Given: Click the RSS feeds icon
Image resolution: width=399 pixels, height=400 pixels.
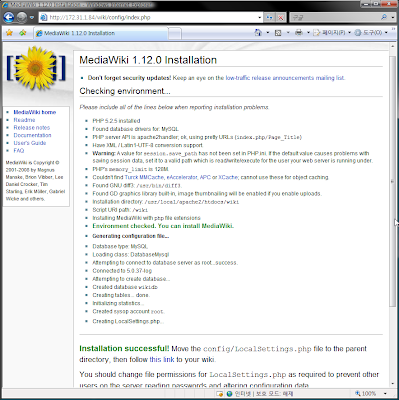Looking at the screenshot, I should tap(278, 33).
